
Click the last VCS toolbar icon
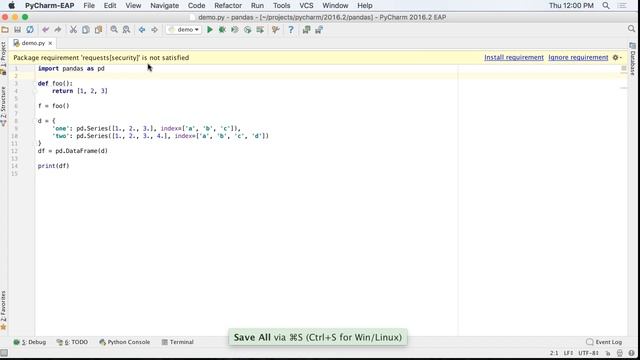pyautogui.click(x=319, y=30)
